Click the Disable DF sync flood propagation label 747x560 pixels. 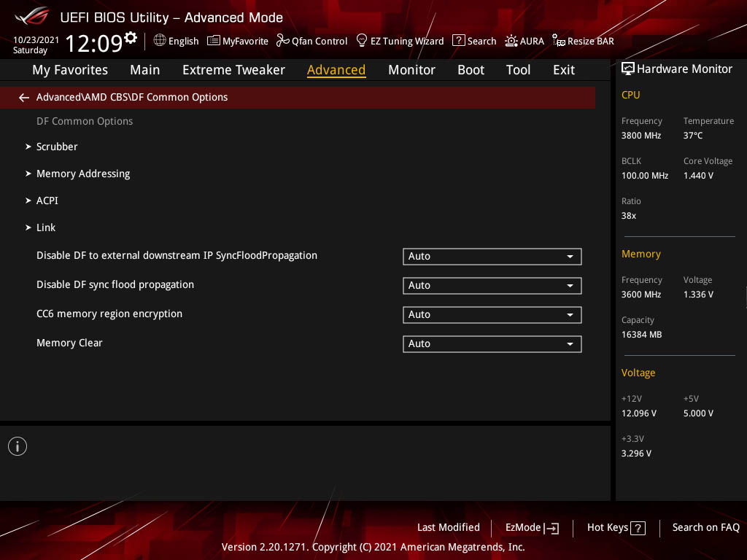point(115,285)
